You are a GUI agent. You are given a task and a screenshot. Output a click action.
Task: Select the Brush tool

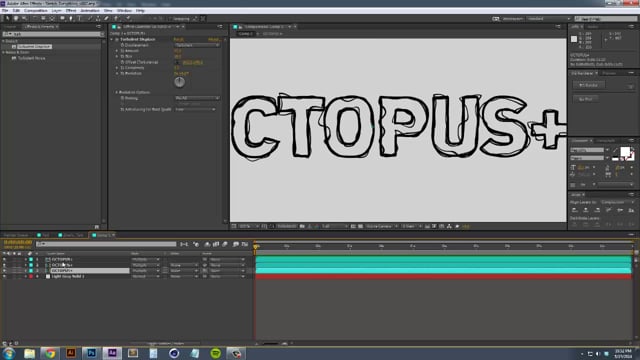tap(89, 18)
